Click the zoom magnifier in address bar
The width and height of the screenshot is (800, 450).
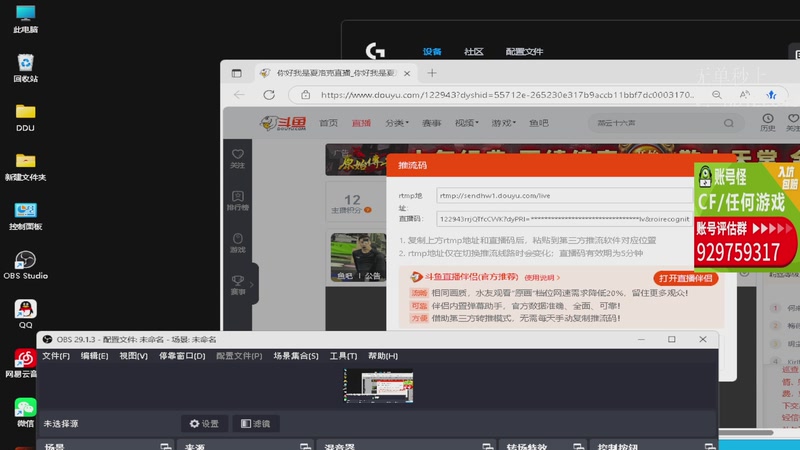[x=717, y=94]
